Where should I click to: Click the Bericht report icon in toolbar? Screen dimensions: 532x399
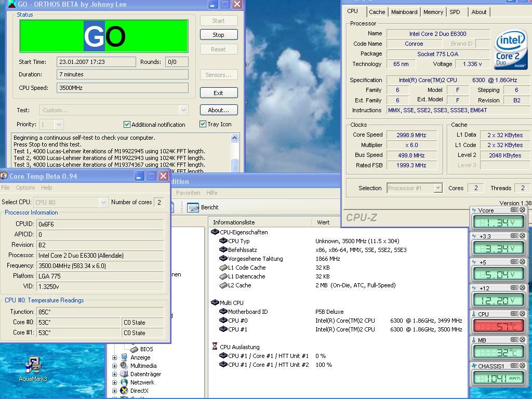pyautogui.click(x=193, y=207)
